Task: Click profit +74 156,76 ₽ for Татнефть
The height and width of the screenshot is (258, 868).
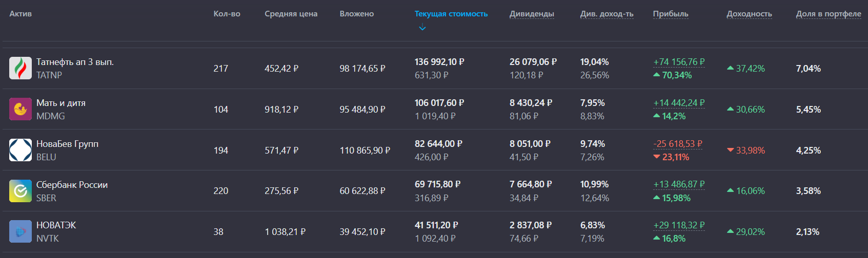Action: click(679, 62)
